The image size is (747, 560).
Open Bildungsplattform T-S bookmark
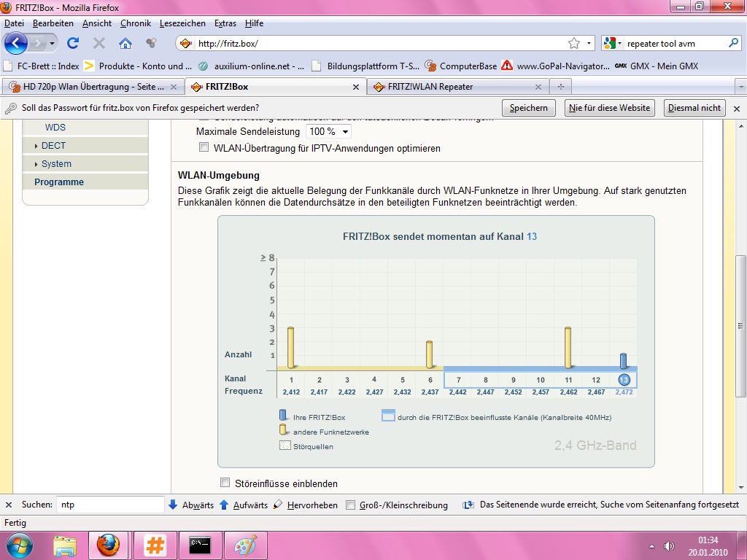[x=365, y=66]
